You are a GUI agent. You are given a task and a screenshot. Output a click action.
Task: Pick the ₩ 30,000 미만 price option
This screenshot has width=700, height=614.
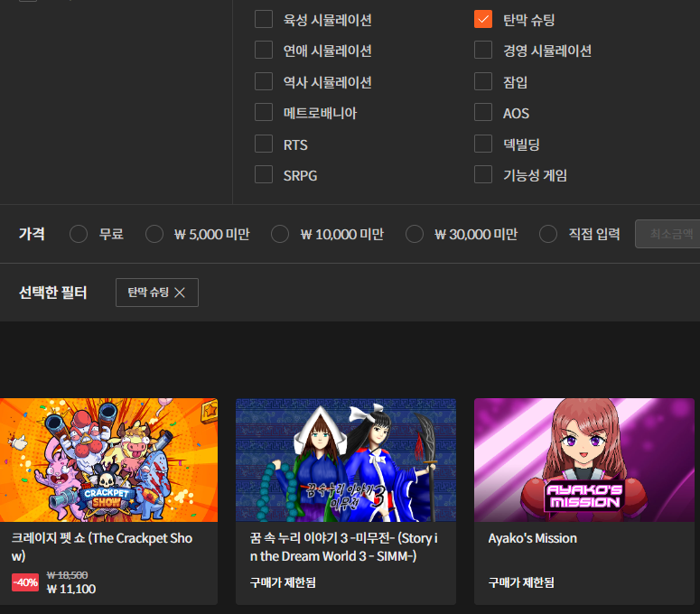pyautogui.click(x=415, y=235)
